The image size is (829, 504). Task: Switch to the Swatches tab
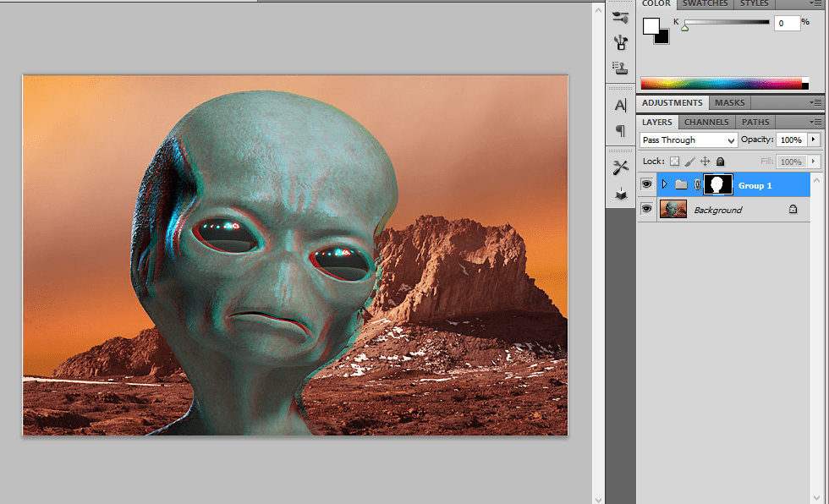coord(705,3)
